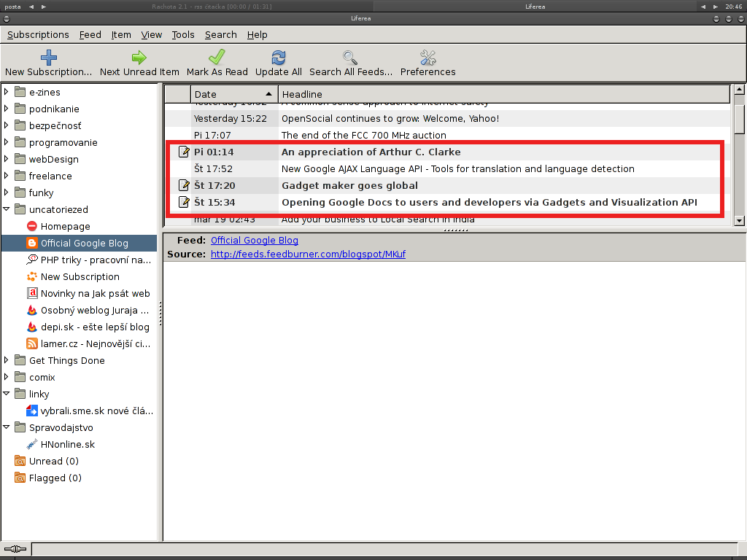Screen dimensions: 747x560
Task: Click the posta workspace label in top panel
Action: (12, 7)
